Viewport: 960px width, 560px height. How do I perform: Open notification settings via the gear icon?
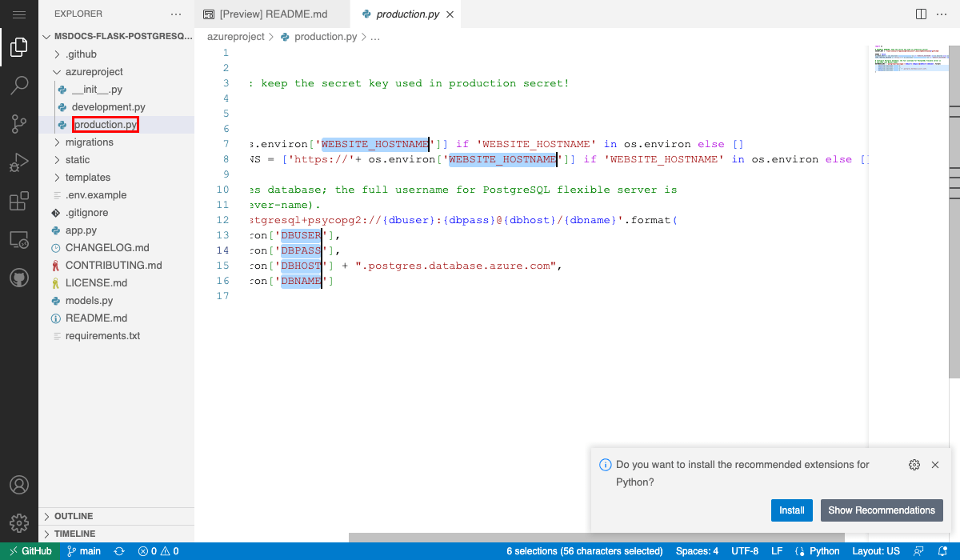point(914,464)
